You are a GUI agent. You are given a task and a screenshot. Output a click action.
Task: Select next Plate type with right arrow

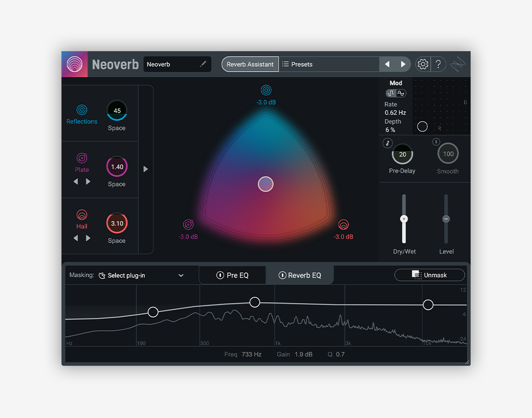(x=88, y=182)
